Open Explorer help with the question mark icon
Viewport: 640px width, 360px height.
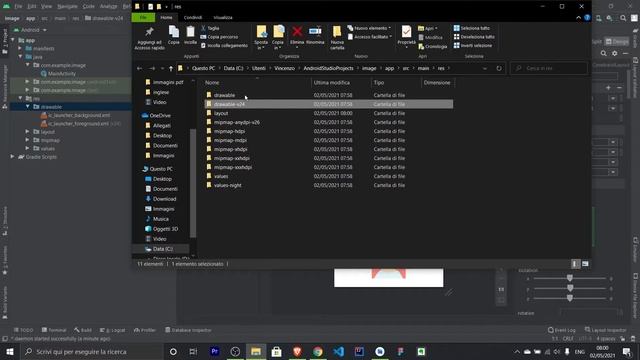point(587,18)
